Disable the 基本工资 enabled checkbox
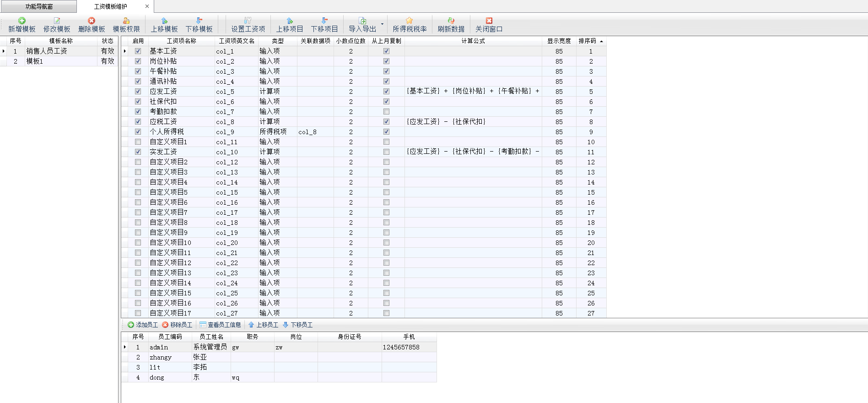 tap(138, 51)
